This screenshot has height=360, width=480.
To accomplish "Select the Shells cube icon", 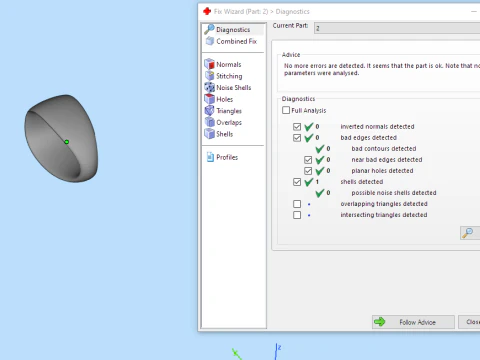I will tap(209, 134).
